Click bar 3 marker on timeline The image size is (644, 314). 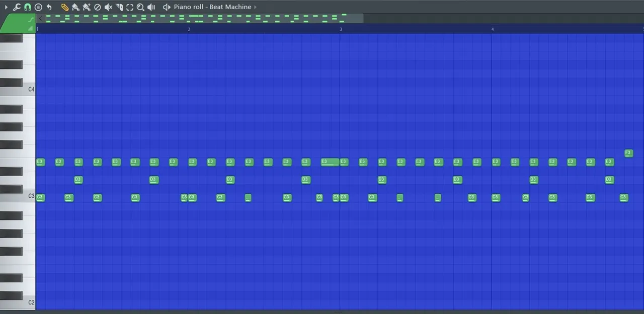(341, 29)
